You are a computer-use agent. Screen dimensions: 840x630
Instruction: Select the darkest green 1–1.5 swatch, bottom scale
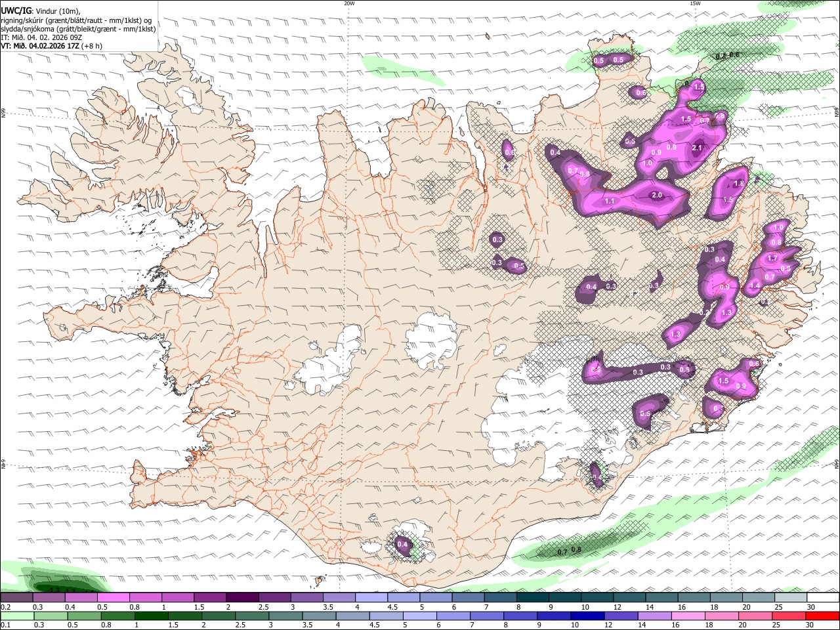click(150, 616)
